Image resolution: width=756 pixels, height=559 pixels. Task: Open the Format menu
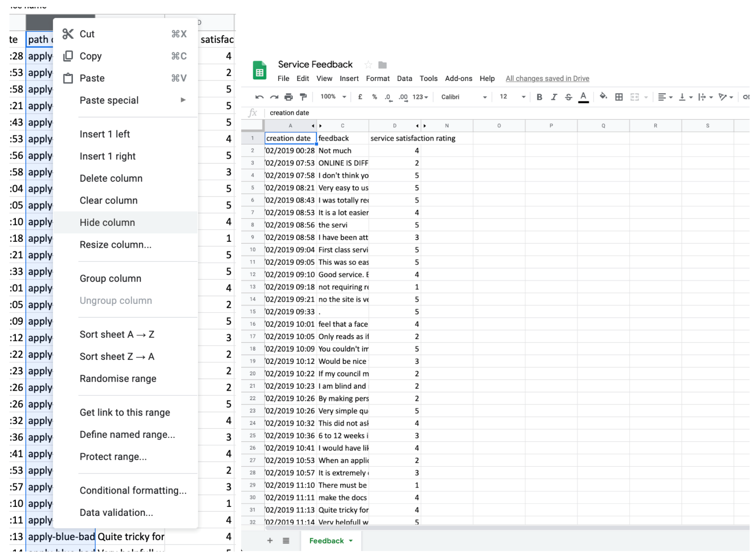[378, 78]
